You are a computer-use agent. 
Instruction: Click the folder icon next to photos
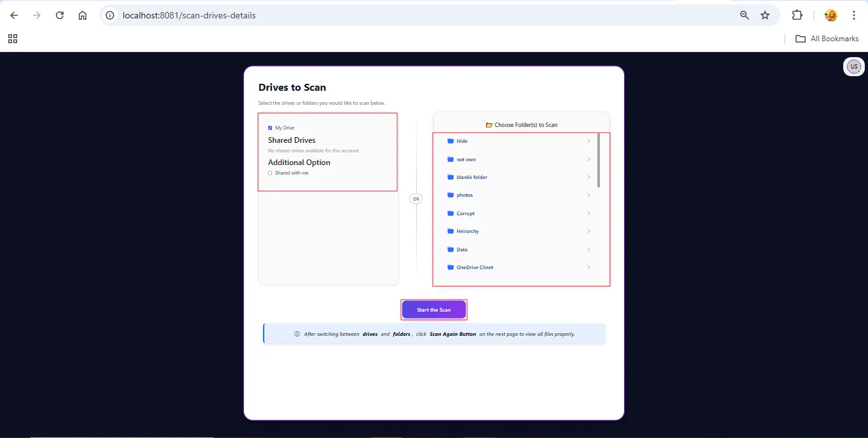pos(451,195)
